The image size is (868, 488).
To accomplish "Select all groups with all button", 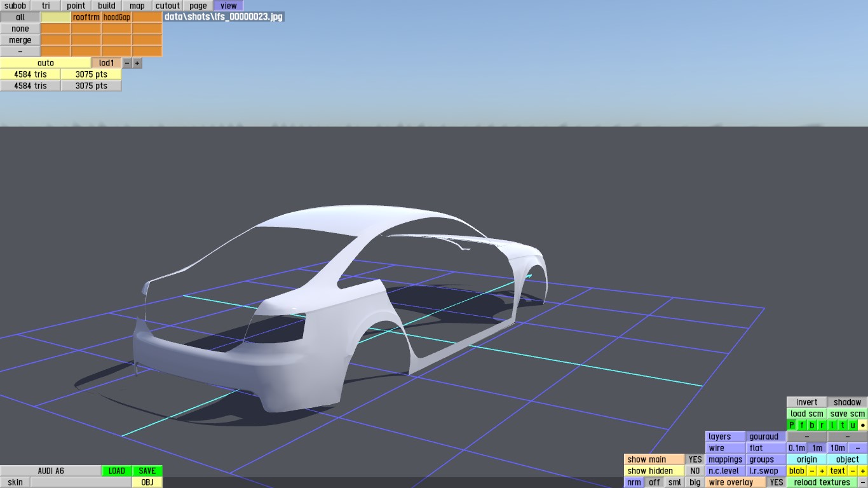I will (20, 17).
